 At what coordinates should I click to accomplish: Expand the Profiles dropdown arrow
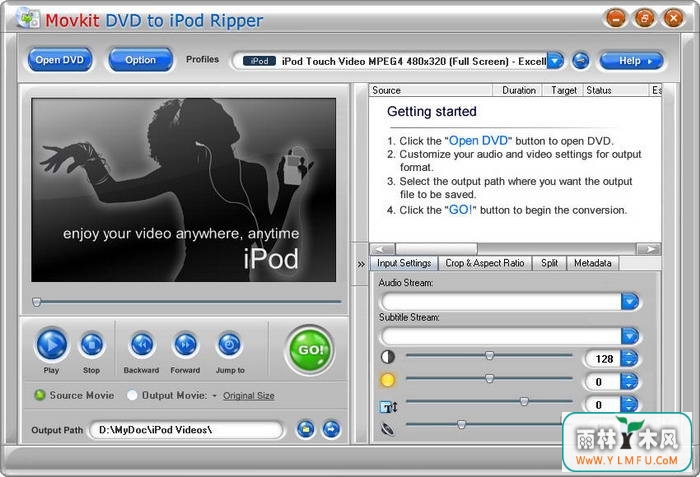(x=555, y=61)
